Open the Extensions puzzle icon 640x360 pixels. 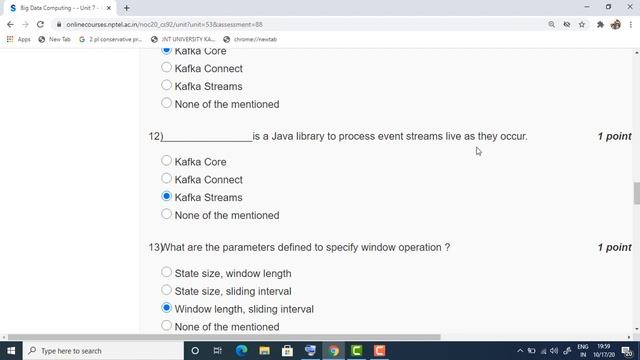(x=600, y=24)
